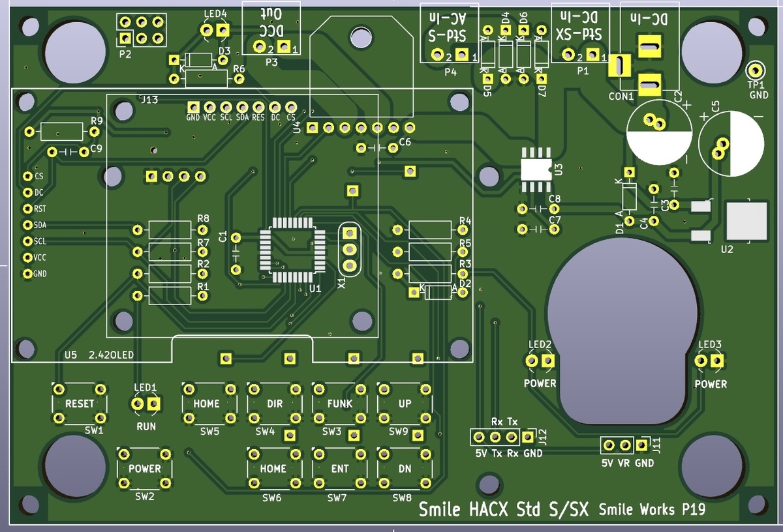783x532 pixels.
Task: Click the TP1 GND test point
Action: pos(756,70)
